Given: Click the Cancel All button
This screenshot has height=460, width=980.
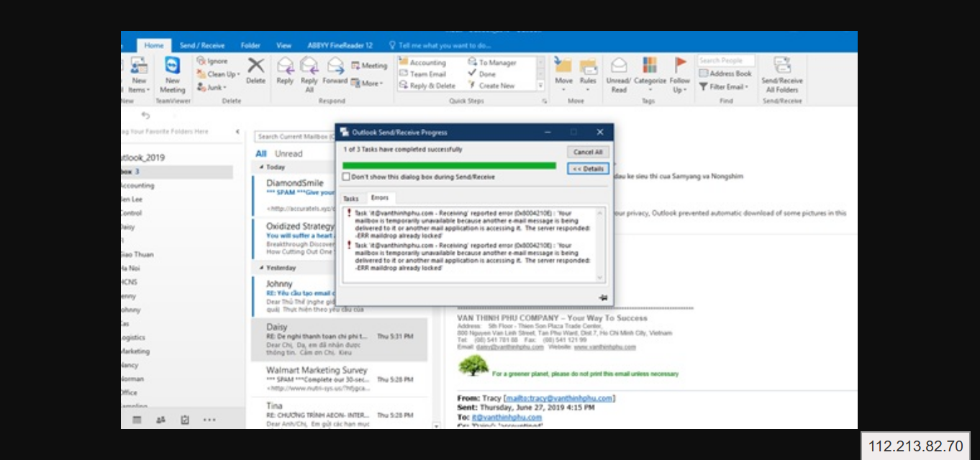Looking at the screenshot, I should tap(588, 152).
